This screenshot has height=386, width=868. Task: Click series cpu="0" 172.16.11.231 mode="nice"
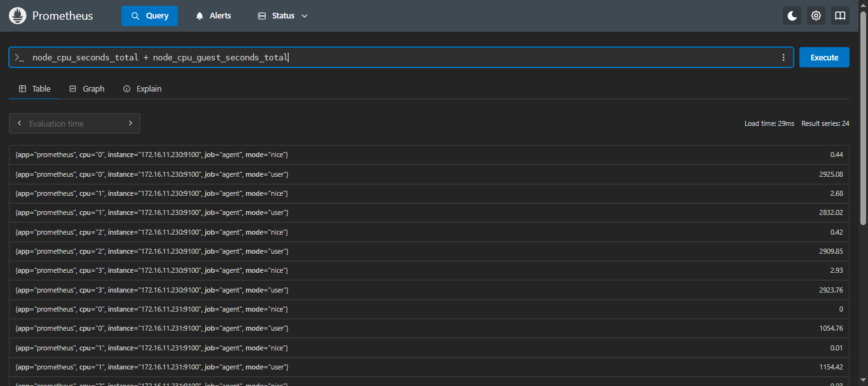click(152, 309)
